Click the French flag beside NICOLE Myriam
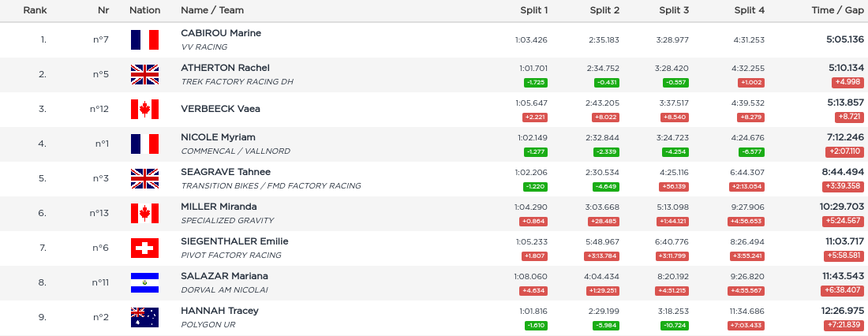This screenshot has height=336, width=868. 144,144
